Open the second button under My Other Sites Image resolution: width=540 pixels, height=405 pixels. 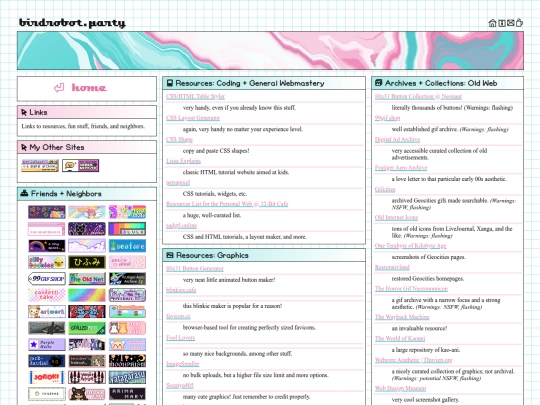pos(81,166)
